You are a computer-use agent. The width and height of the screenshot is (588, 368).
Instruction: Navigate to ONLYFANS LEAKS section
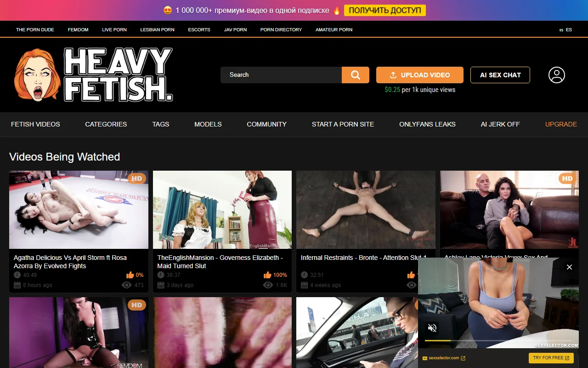[427, 124]
